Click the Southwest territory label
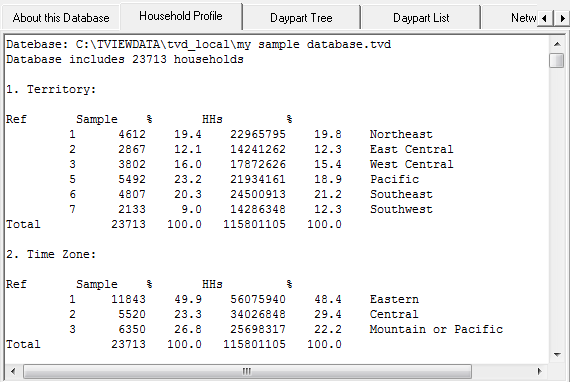 click(x=401, y=209)
